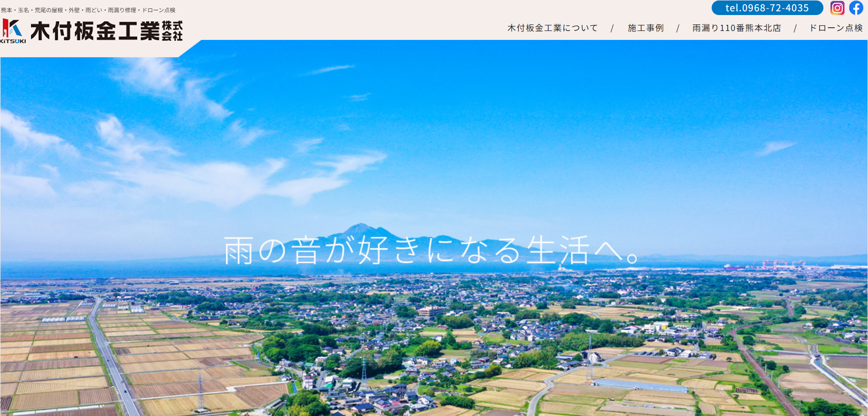Viewport: 868px width, 416px height.
Task: Click the Facebook icon
Action: click(x=856, y=8)
